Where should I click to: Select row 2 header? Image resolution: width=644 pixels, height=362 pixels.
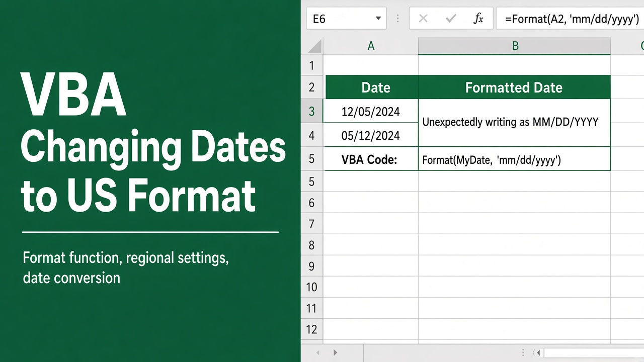[312, 87]
